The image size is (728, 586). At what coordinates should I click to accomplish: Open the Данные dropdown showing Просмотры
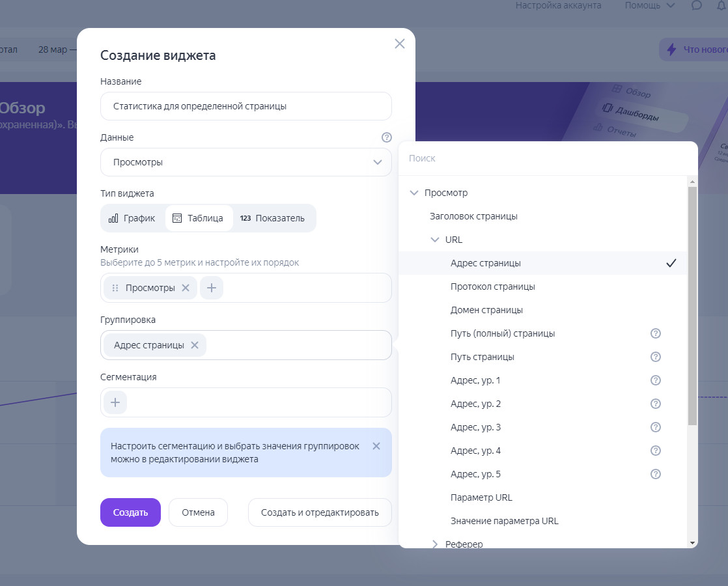(x=245, y=162)
